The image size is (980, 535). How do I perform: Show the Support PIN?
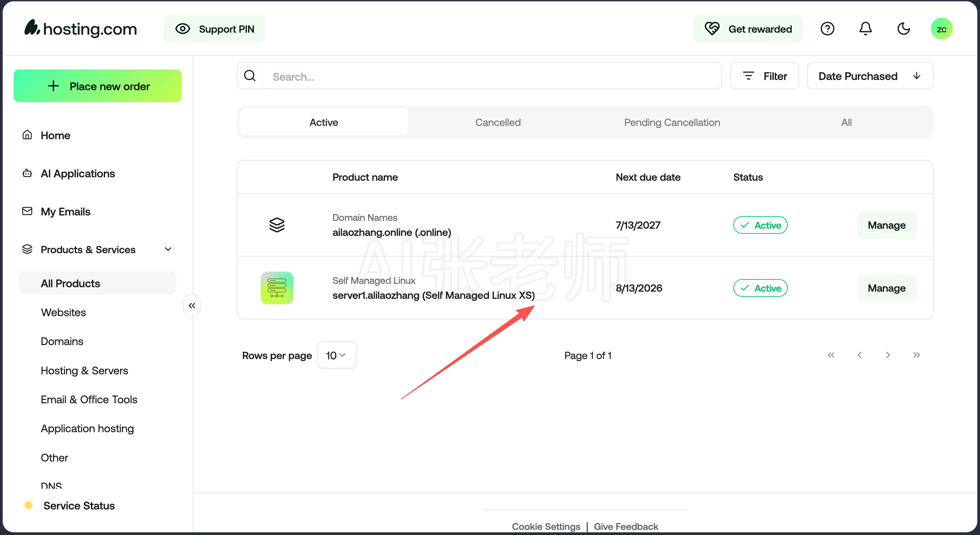click(x=215, y=29)
